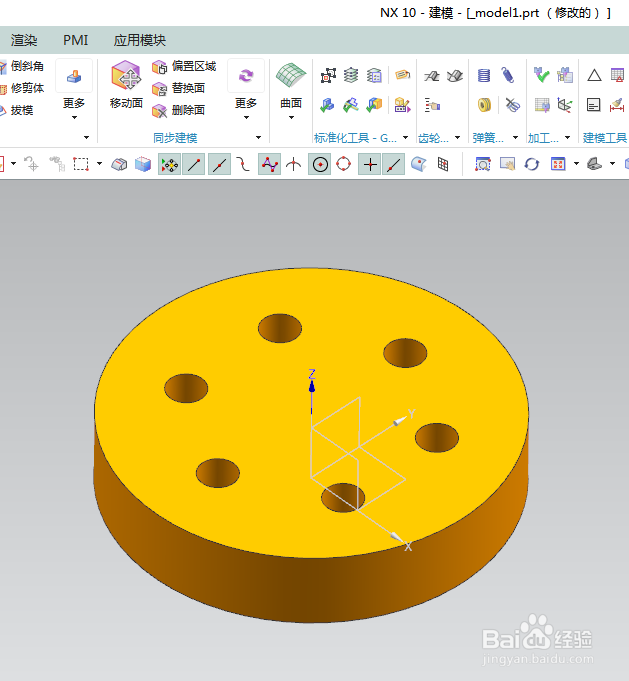Click the blue-and-orange boss icon above 更多
Screen dimensions: 629x681
[74, 76]
